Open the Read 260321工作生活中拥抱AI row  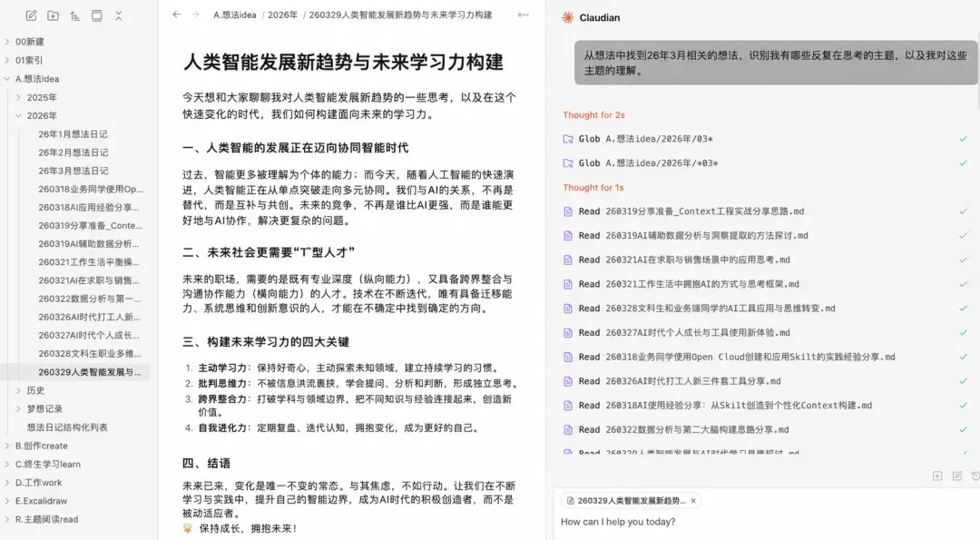click(x=766, y=284)
